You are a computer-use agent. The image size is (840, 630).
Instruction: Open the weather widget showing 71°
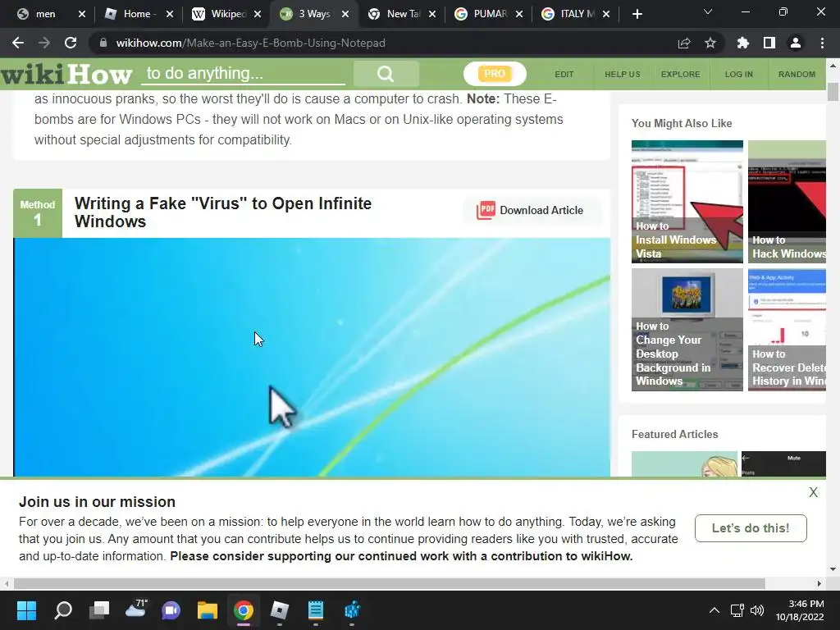point(135,609)
